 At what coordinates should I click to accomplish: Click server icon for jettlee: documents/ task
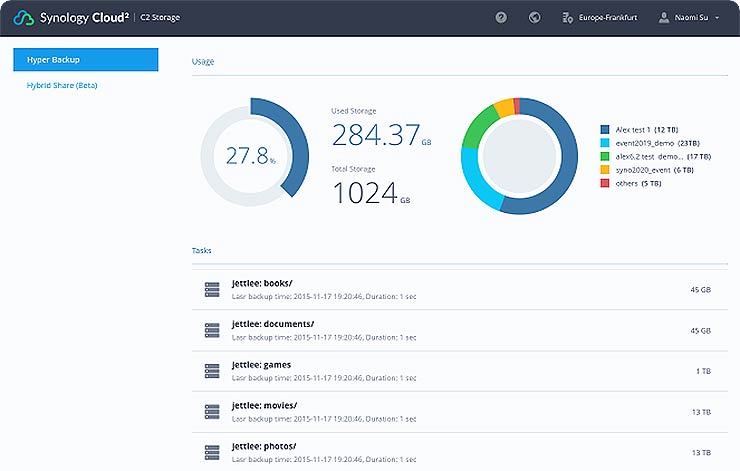[211, 330]
